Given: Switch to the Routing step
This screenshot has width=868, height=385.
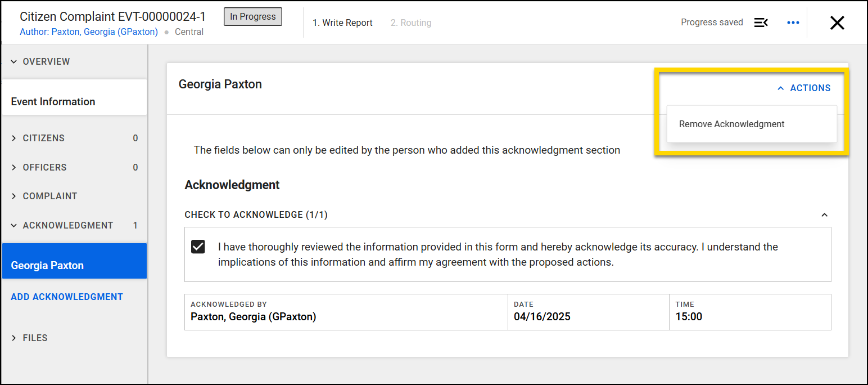Looking at the screenshot, I should click(411, 23).
